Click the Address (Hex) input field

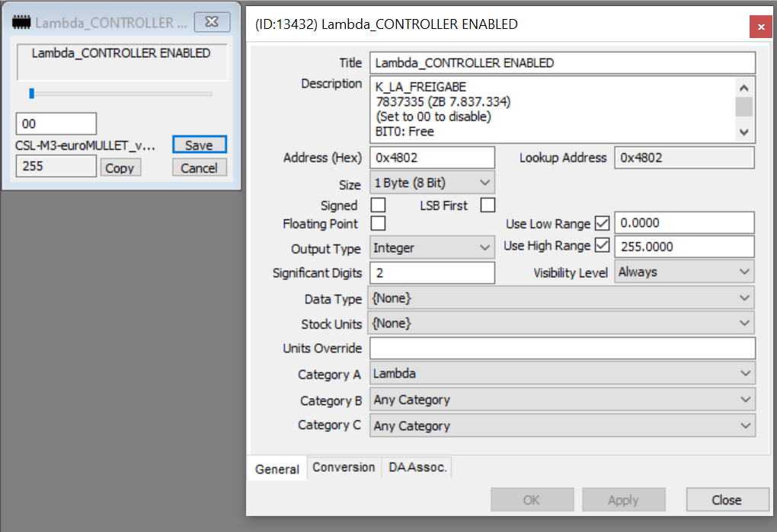[432, 158]
